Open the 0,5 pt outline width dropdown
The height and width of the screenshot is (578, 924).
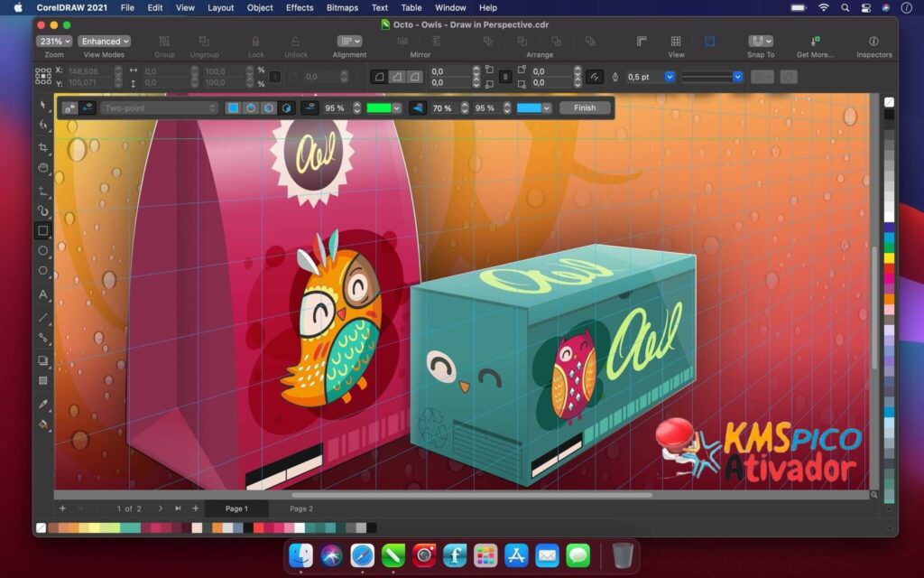tap(670, 77)
